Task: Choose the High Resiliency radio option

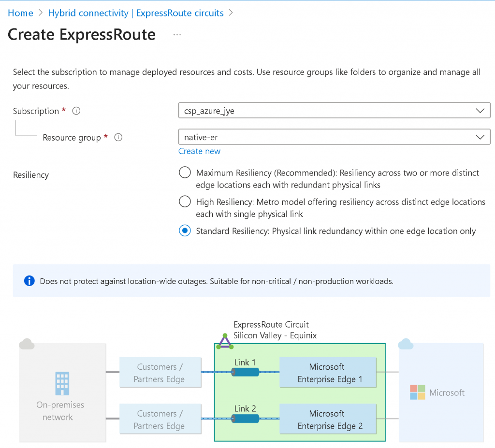Action: pyautogui.click(x=185, y=202)
